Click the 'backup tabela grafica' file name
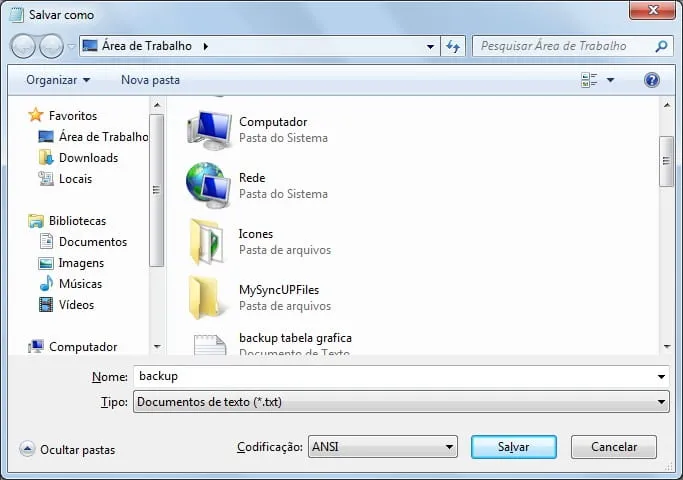The image size is (683, 480). coord(295,338)
